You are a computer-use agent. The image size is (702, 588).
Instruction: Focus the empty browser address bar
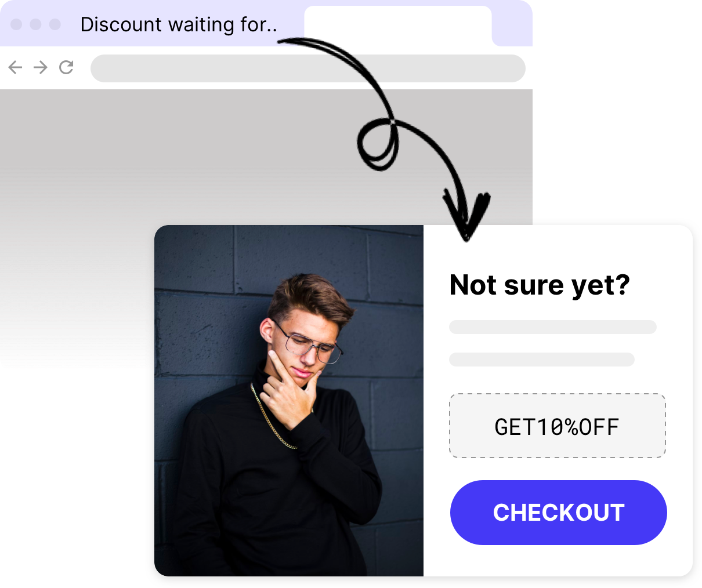click(308, 68)
